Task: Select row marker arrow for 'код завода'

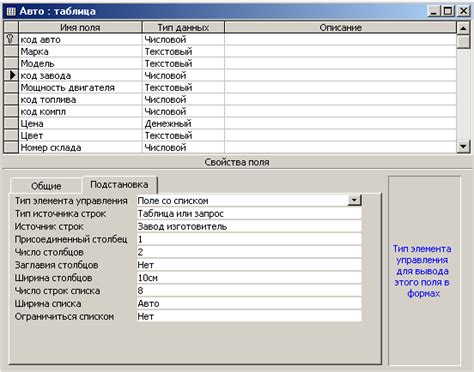Action: (12, 75)
